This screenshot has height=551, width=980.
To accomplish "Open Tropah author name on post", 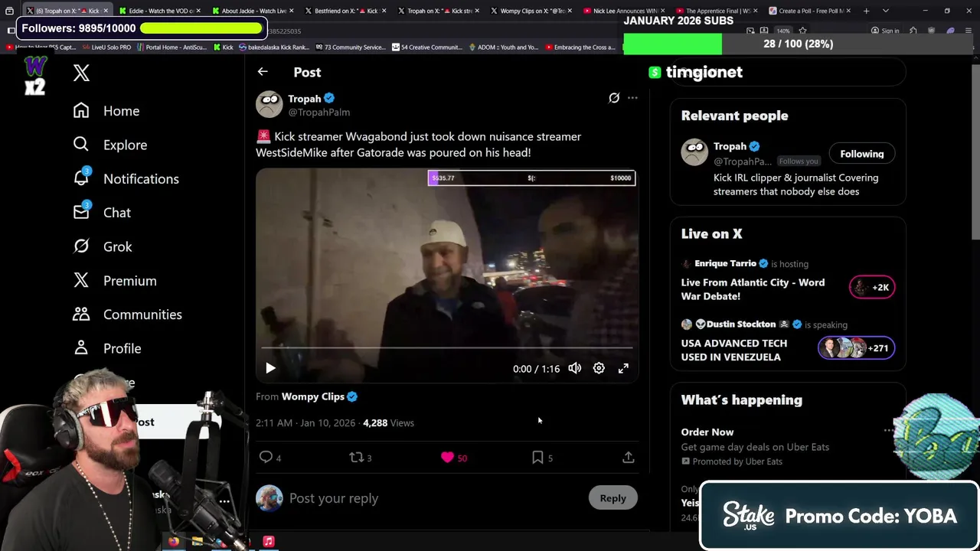I will coord(305,99).
